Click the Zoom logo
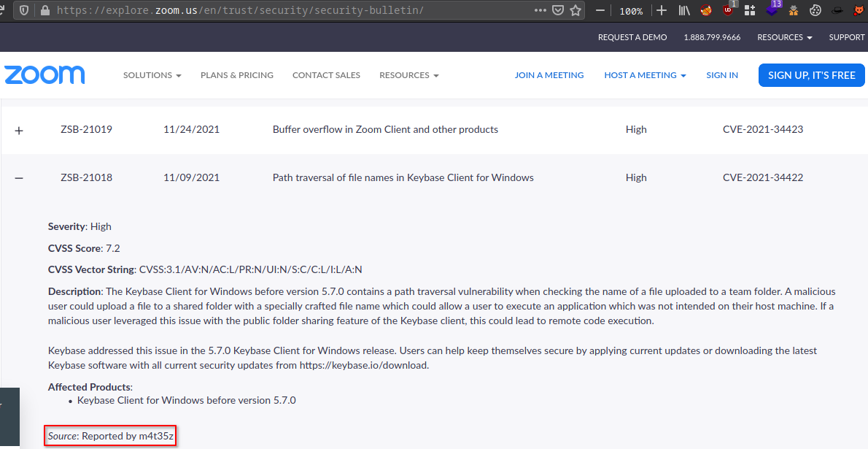 tap(44, 74)
